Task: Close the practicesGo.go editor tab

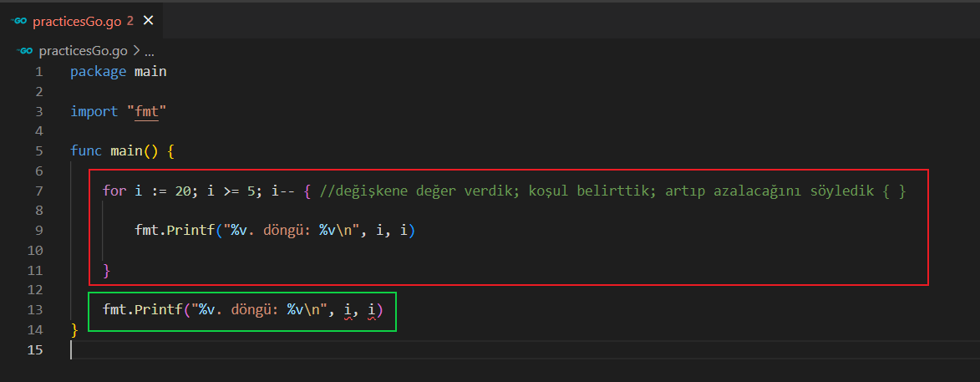Action: pyautogui.click(x=148, y=21)
